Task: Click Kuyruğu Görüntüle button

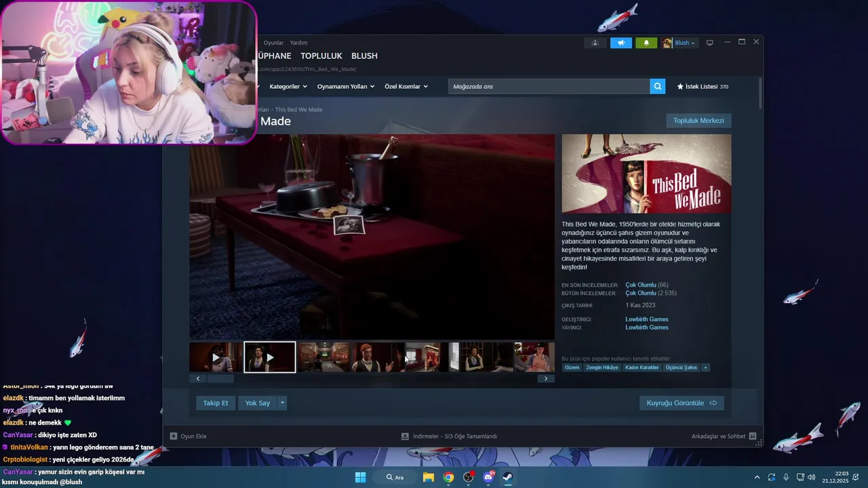Action: pos(682,403)
